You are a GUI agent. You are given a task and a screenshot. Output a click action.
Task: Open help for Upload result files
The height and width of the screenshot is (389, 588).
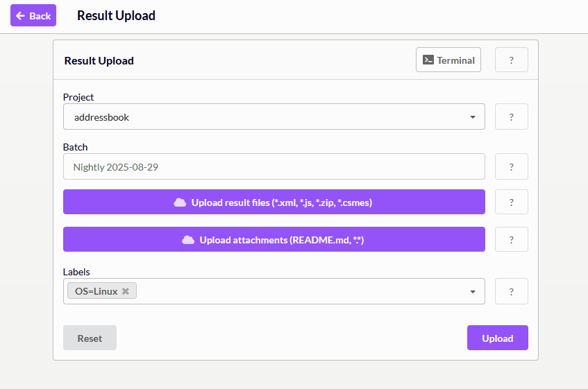coord(511,202)
